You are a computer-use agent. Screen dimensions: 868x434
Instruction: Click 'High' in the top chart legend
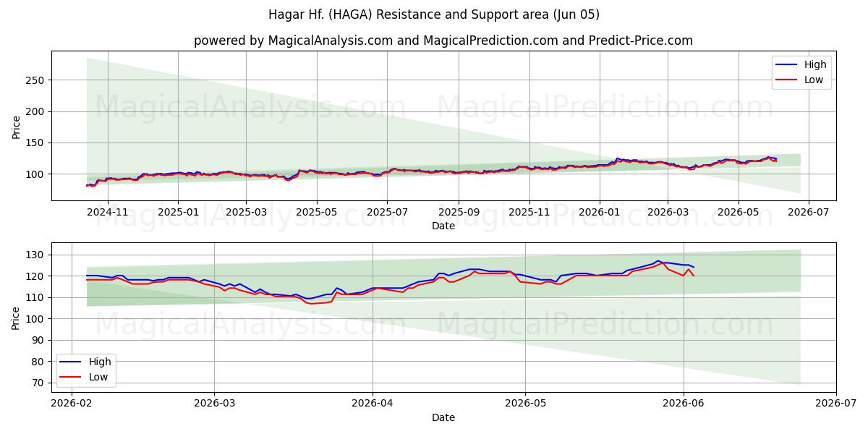(x=815, y=64)
